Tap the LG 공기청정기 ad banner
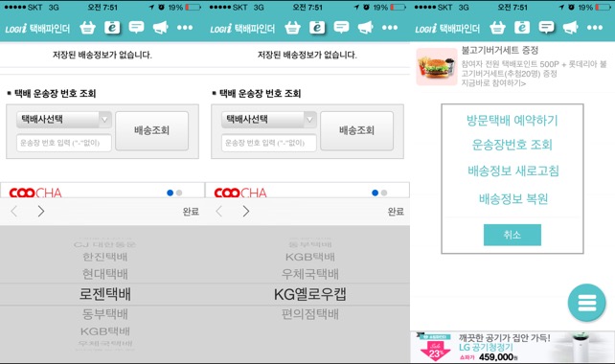615x364 pixels. pyautogui.click(x=512, y=347)
